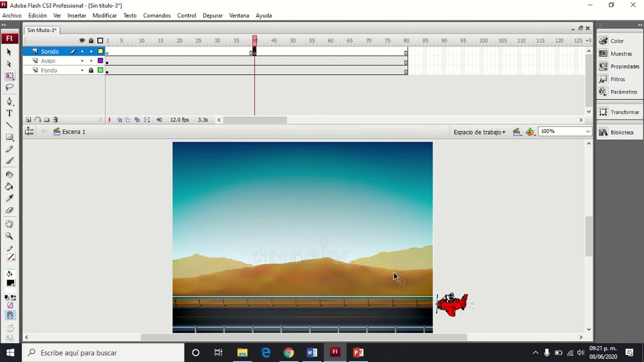Hide the timeline with toggle button
The width and height of the screenshot is (644, 362).
pos(29,132)
